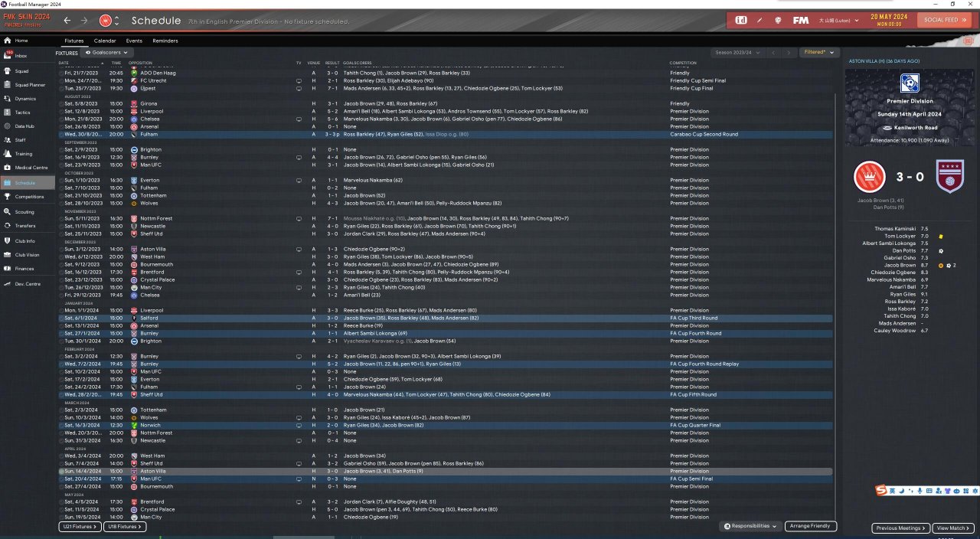This screenshot has width=980, height=539.
Task: Click the pencil edit icon in top bar
Action: coord(759,20)
